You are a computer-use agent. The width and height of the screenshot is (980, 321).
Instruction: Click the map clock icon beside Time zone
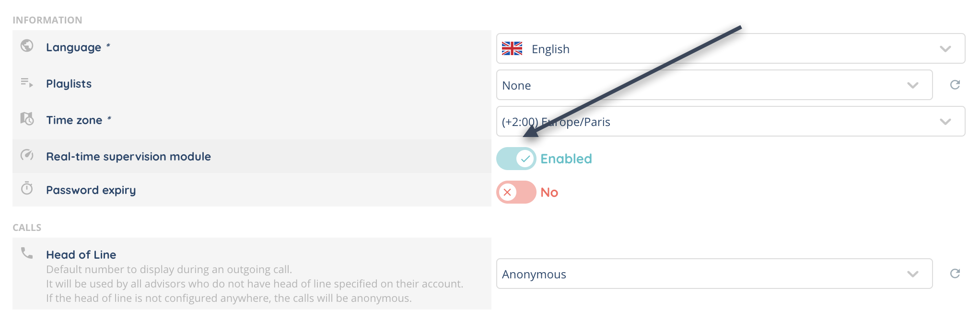click(x=27, y=118)
